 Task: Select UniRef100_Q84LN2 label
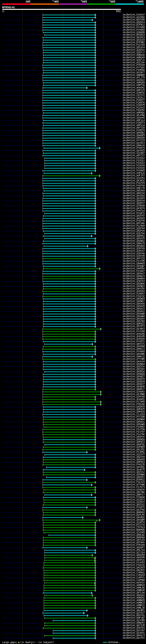(x=134, y=535)
